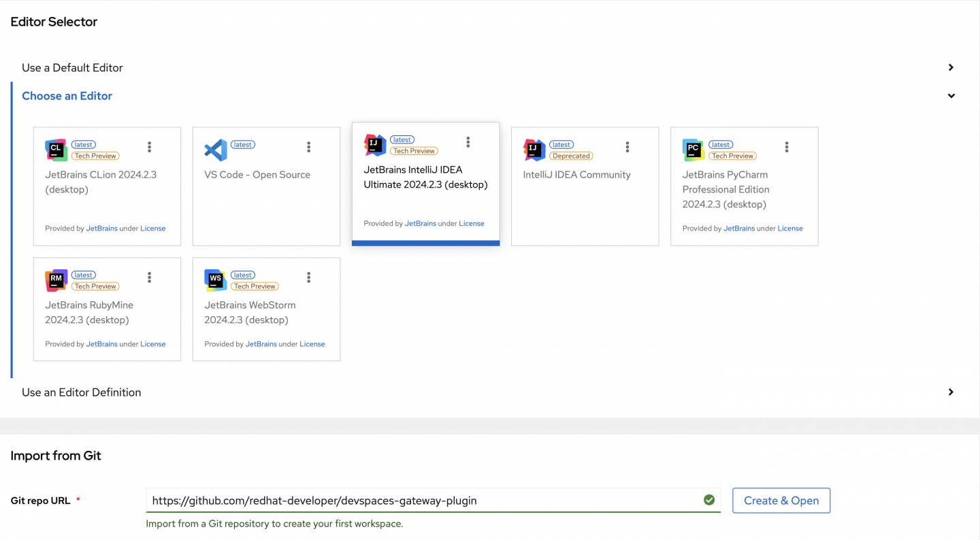Select the IntelliJ IDEA Community editor card
Viewport: 980px width, 540px height.
pyautogui.click(x=585, y=197)
